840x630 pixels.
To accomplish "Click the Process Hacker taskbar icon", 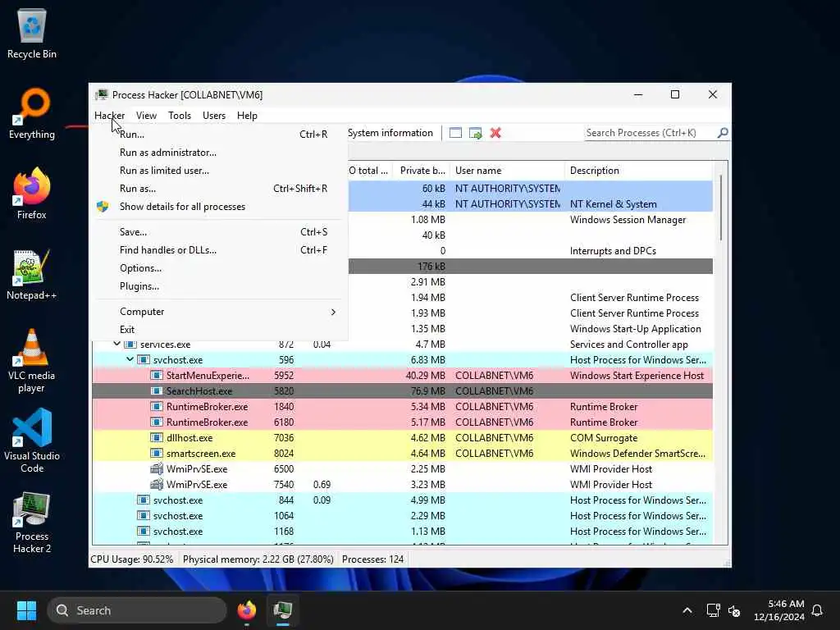I will [283, 610].
